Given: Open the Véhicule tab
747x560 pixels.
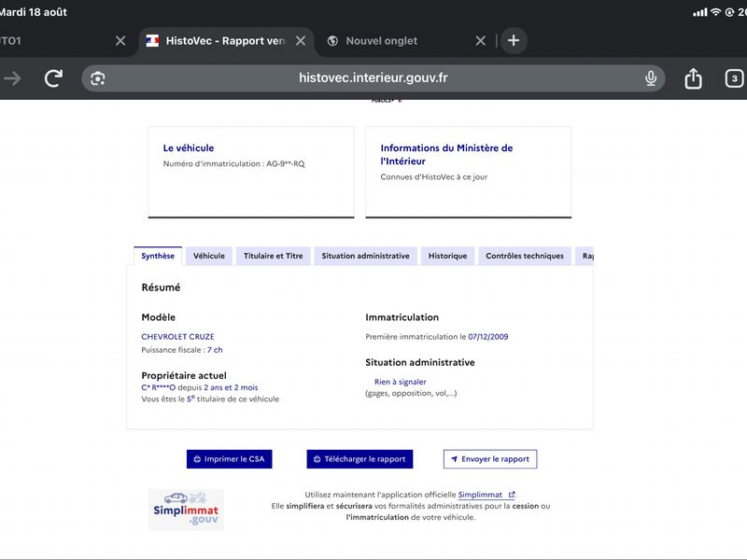Looking at the screenshot, I should [208, 256].
